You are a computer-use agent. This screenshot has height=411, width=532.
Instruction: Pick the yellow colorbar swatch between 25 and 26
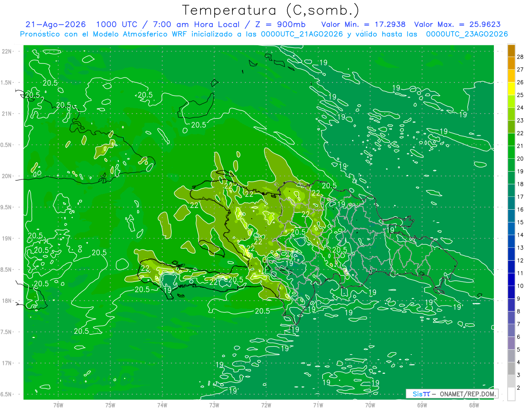pyautogui.click(x=511, y=89)
